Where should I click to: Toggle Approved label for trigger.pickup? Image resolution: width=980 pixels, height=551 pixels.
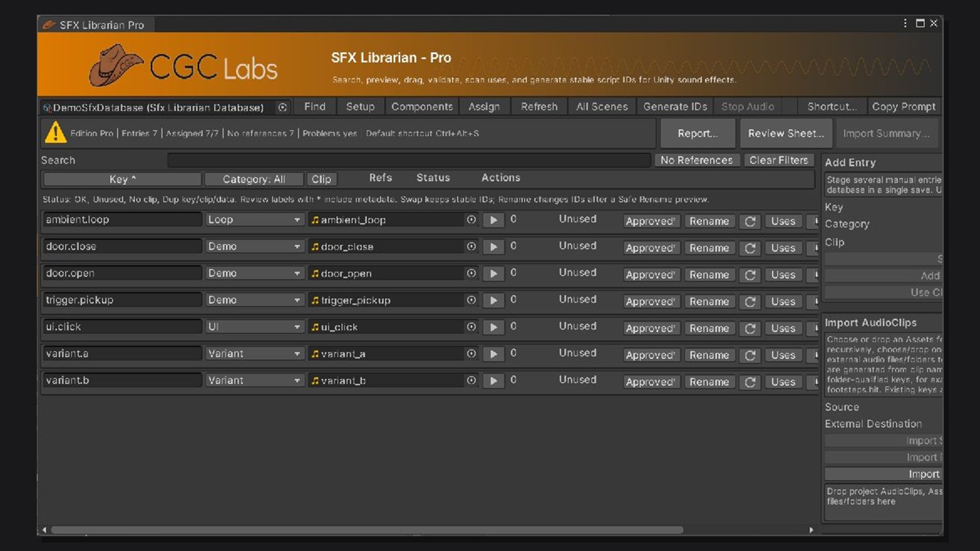(650, 302)
